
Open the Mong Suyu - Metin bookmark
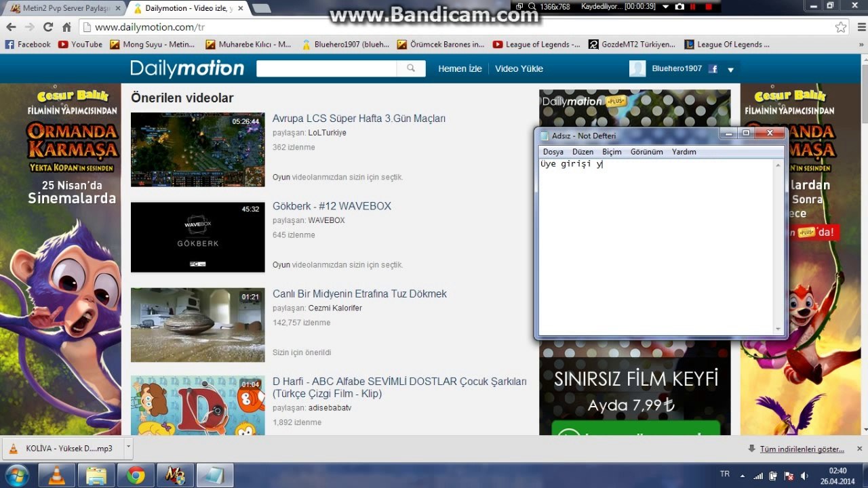click(153, 45)
